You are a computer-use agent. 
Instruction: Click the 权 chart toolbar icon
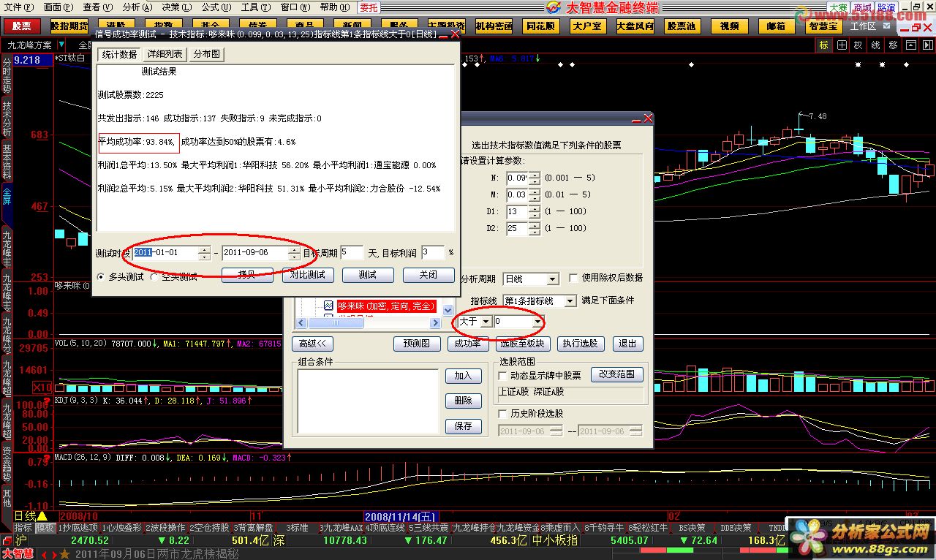point(858,45)
